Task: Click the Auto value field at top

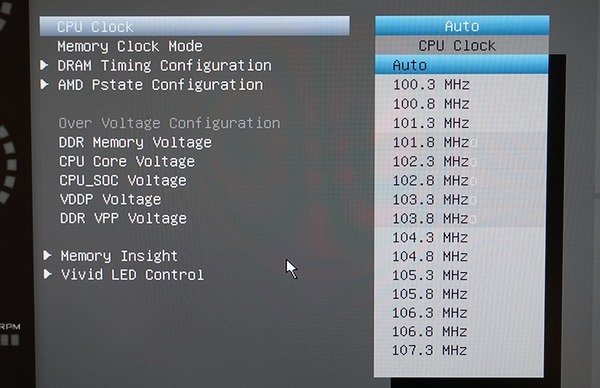Action: (462, 26)
